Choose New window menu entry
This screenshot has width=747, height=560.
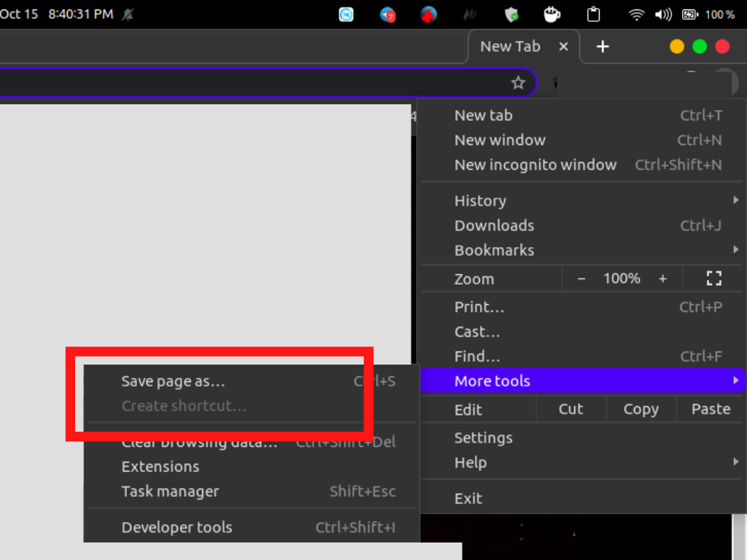581,140
